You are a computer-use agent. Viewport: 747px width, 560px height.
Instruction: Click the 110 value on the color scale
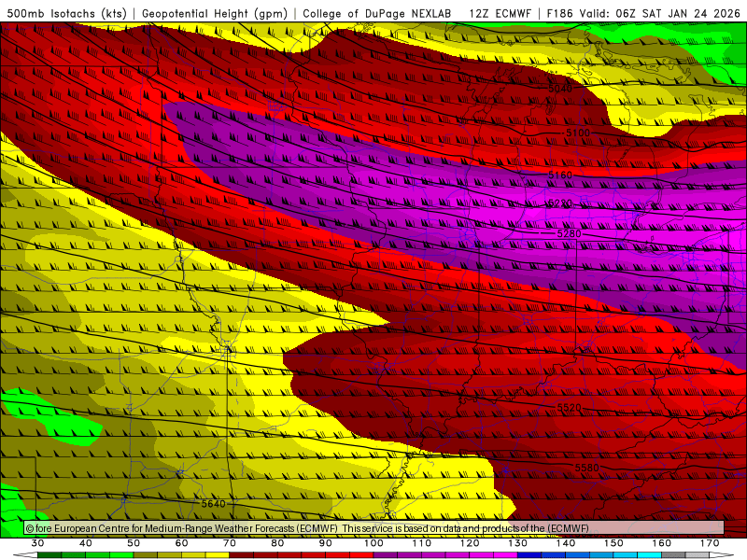pyautogui.click(x=422, y=543)
